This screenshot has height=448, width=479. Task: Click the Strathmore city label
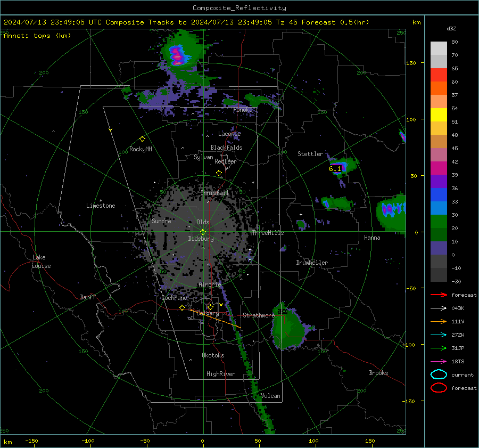coord(259,315)
